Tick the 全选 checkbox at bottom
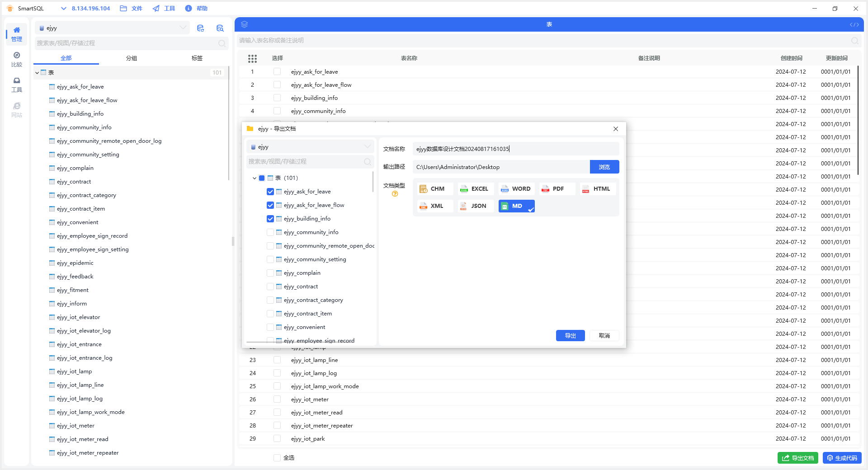868x470 pixels. [x=277, y=458]
